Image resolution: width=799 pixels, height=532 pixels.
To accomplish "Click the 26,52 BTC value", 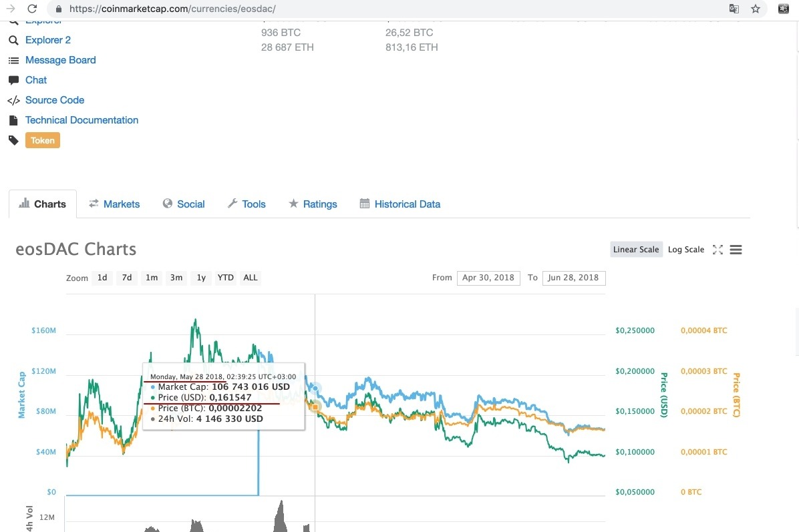I will [409, 33].
